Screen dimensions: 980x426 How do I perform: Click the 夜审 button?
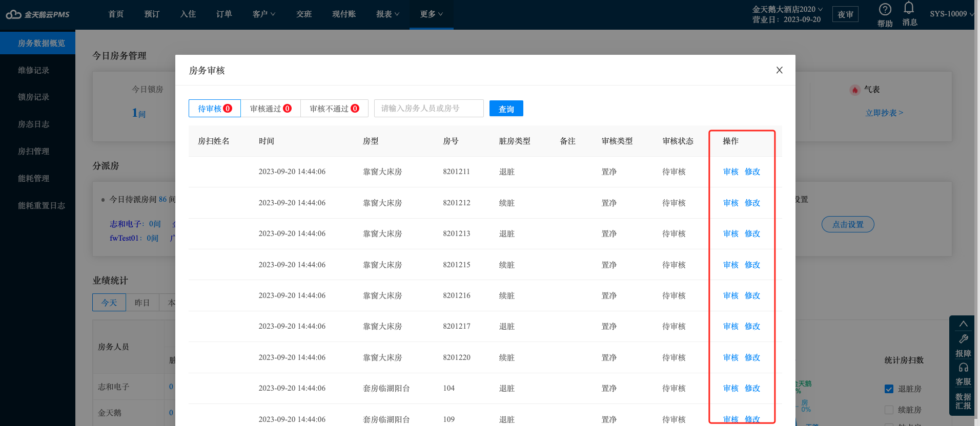point(845,14)
